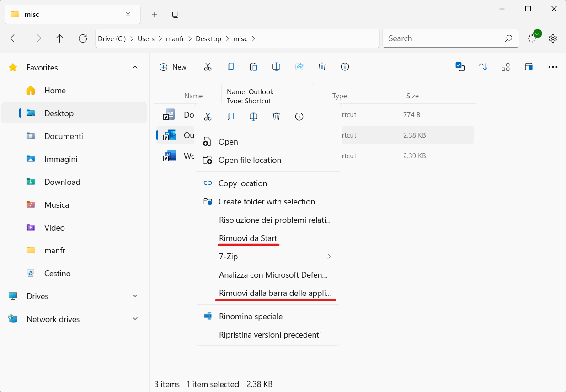
Task: Open the settings gear icon
Action: [x=553, y=38]
